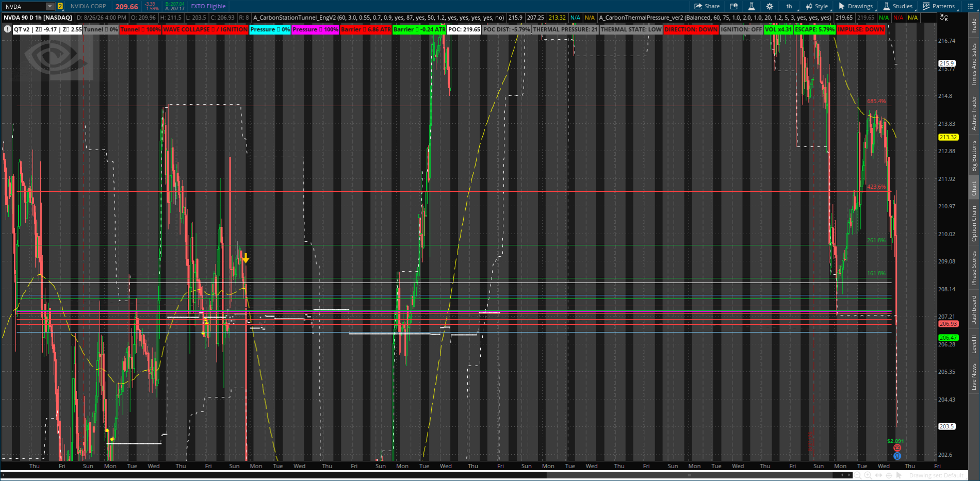Open the Level II side tab
980x481 pixels.
pyautogui.click(x=974, y=344)
